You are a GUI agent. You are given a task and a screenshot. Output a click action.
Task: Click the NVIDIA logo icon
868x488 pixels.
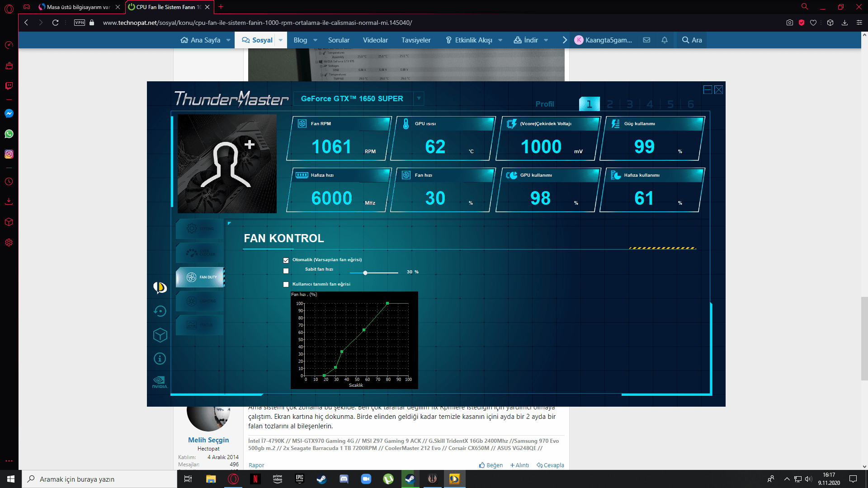[160, 382]
